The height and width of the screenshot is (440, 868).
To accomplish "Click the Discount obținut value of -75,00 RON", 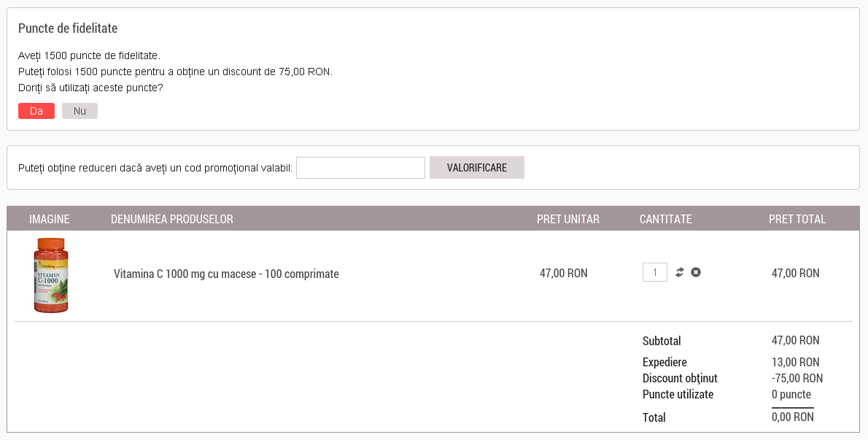I will (x=797, y=378).
